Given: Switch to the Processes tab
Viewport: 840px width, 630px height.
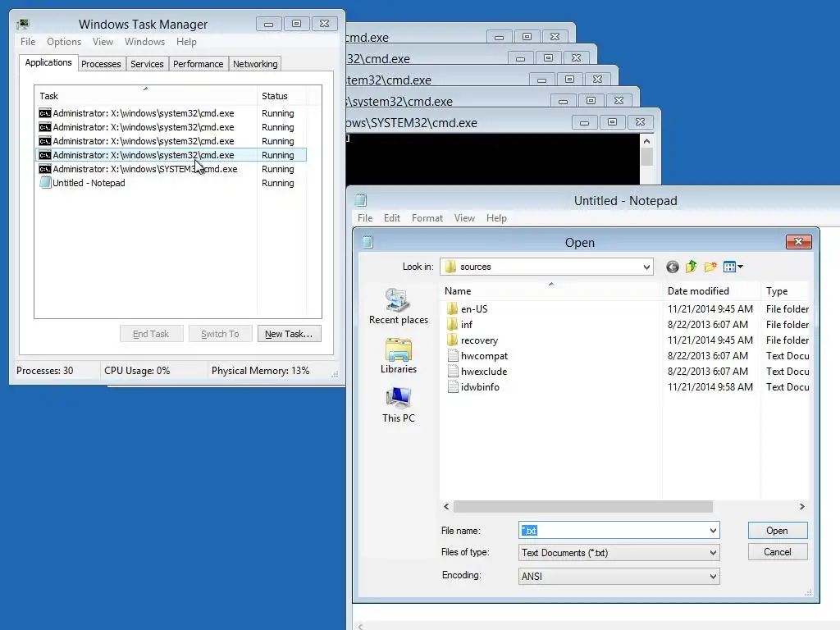Looking at the screenshot, I should tap(101, 64).
